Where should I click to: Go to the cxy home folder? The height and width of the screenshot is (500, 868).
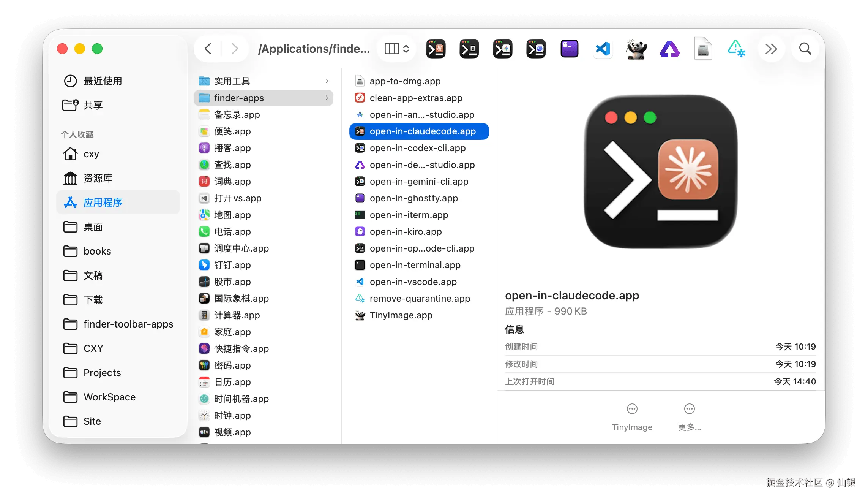(x=118, y=154)
